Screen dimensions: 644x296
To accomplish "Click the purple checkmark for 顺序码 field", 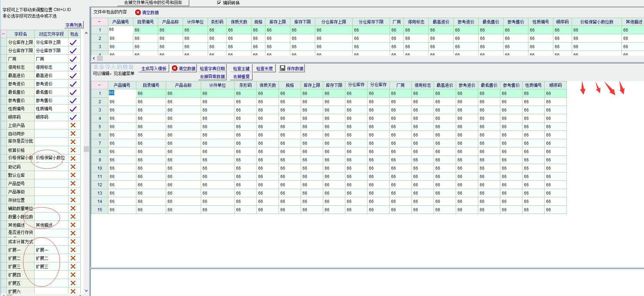I will pyautogui.click(x=73, y=117).
